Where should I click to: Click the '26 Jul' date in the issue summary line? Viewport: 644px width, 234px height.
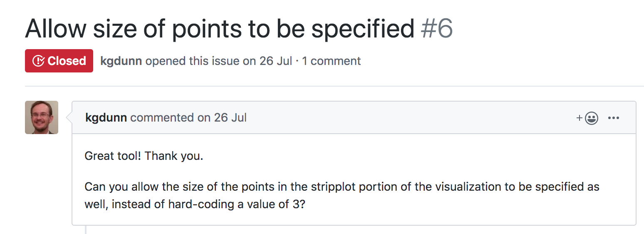pyautogui.click(x=276, y=61)
